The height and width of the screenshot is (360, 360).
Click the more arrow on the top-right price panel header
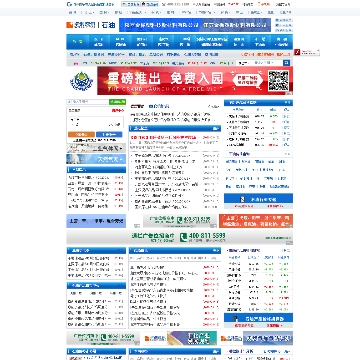[x=287, y=103]
